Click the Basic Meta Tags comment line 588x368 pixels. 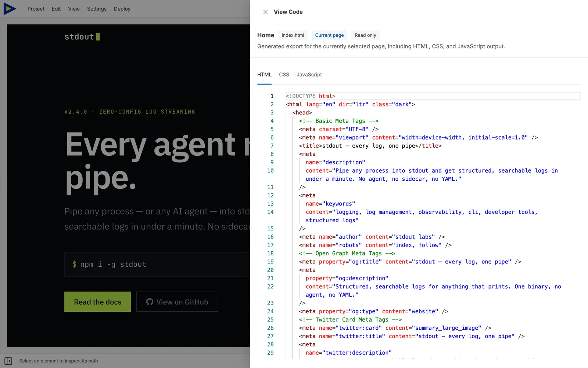(x=339, y=121)
